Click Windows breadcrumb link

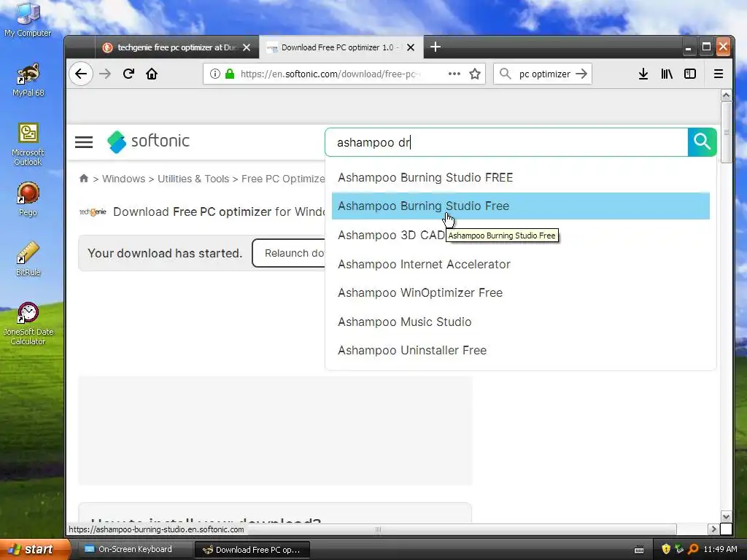pos(123,179)
